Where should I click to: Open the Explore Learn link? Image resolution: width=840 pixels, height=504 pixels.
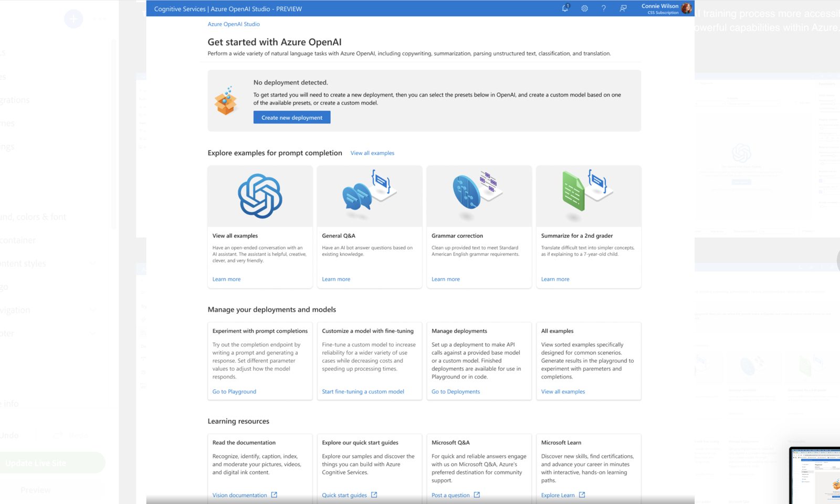pyautogui.click(x=558, y=495)
